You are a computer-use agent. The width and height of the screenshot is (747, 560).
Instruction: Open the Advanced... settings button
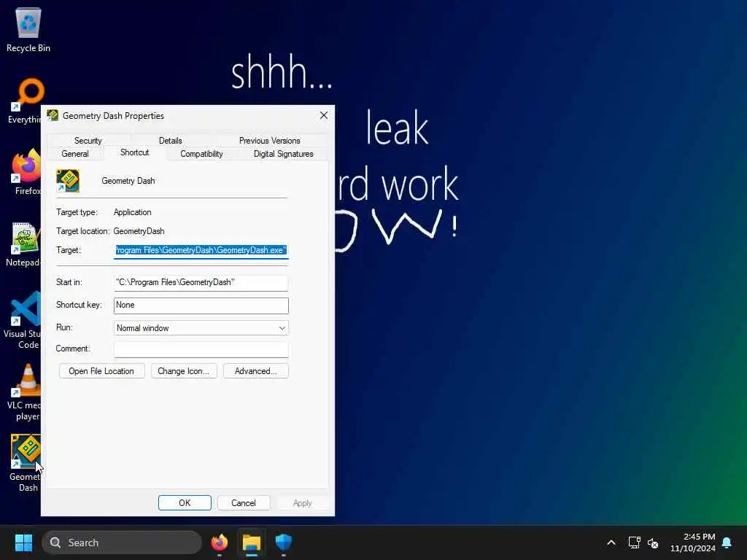255,371
